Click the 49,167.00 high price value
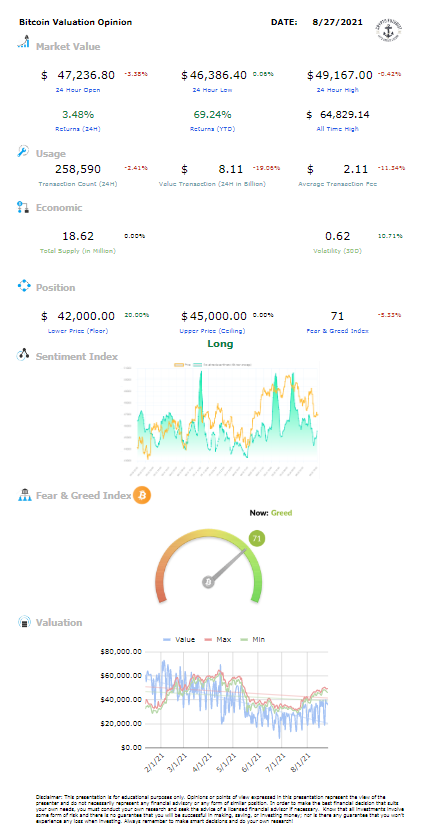This screenshot has height=840, width=433. (x=344, y=75)
